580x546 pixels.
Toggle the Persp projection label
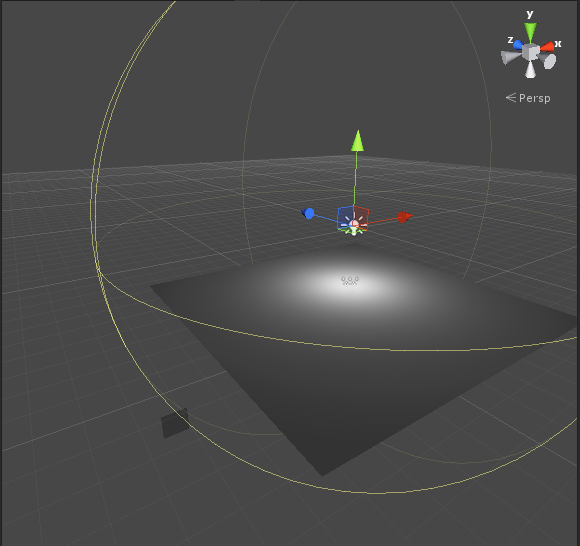point(528,98)
